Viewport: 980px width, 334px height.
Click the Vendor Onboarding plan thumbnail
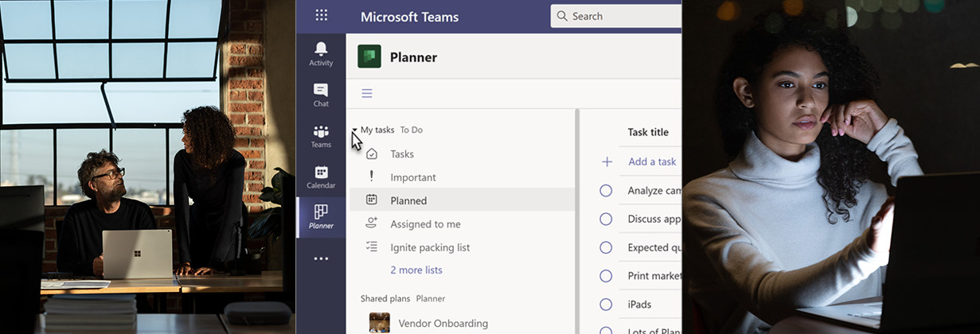380,323
